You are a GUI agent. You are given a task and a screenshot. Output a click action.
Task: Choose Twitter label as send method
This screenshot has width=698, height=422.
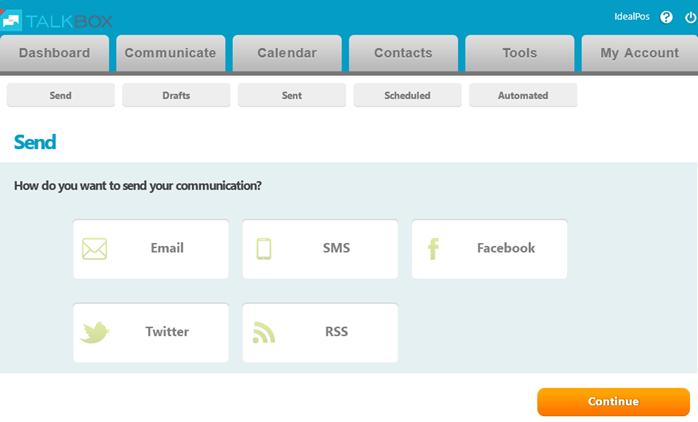click(x=167, y=332)
